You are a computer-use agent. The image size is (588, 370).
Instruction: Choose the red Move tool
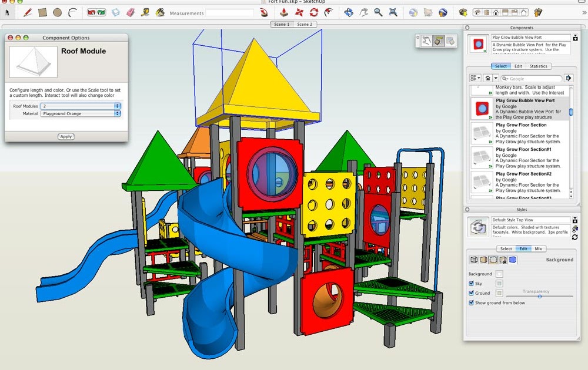[299, 13]
